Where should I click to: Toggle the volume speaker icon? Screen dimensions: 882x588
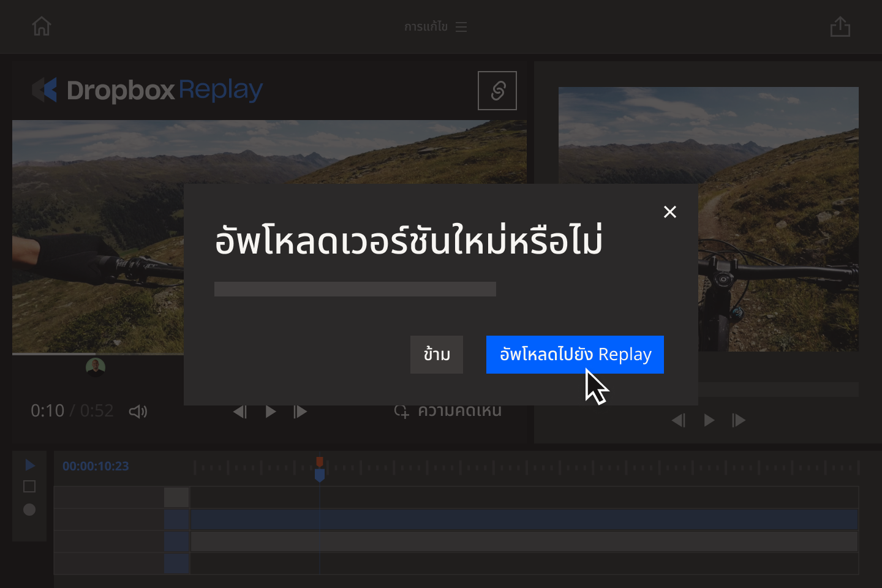[x=138, y=412]
